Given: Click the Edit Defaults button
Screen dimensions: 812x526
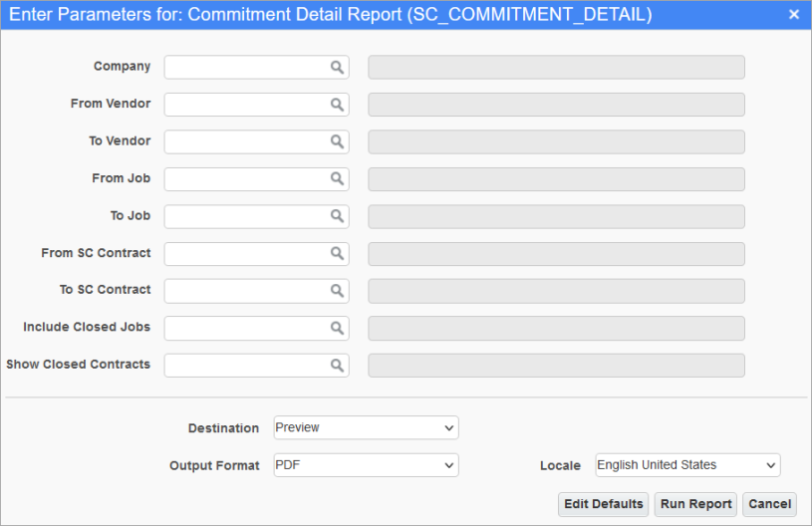Looking at the screenshot, I should pyautogui.click(x=604, y=504).
